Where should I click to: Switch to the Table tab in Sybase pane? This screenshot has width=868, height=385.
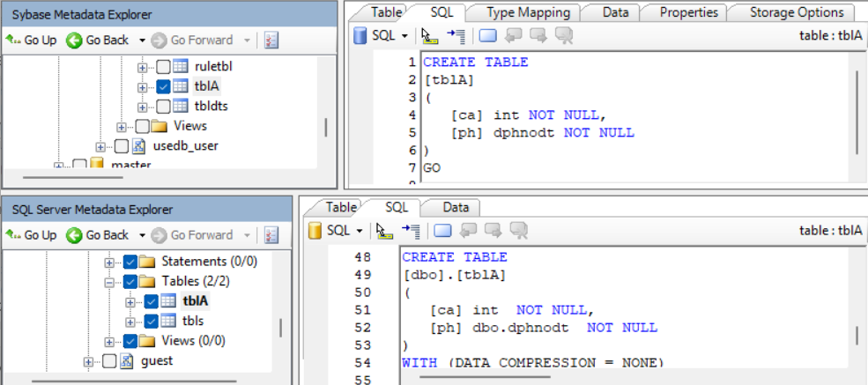pyautogui.click(x=386, y=12)
